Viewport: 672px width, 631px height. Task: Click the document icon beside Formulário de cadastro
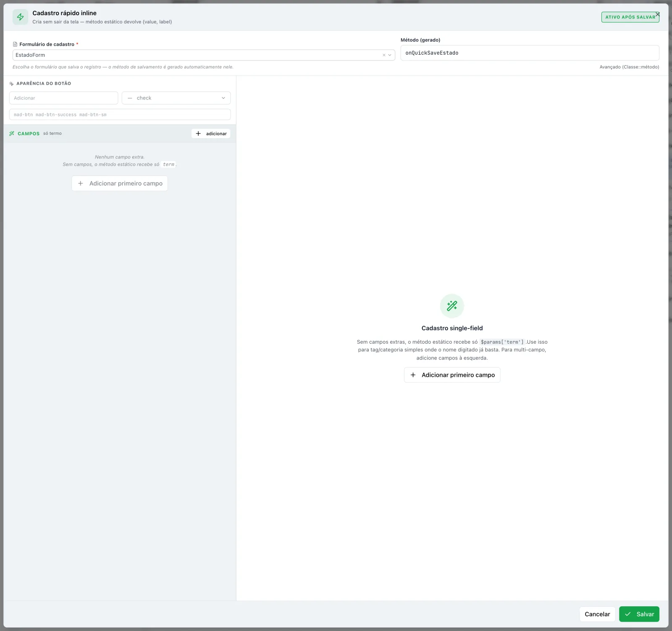point(15,44)
